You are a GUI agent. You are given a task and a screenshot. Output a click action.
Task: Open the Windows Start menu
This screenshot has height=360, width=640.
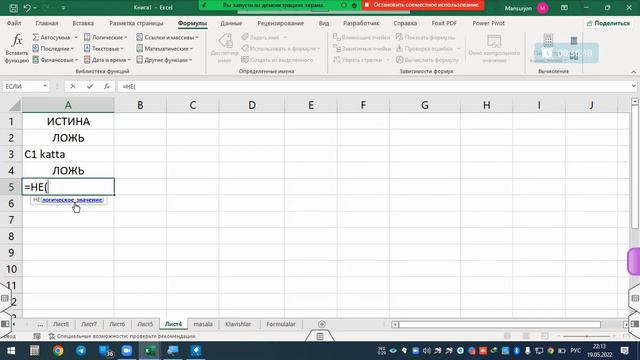point(11,351)
